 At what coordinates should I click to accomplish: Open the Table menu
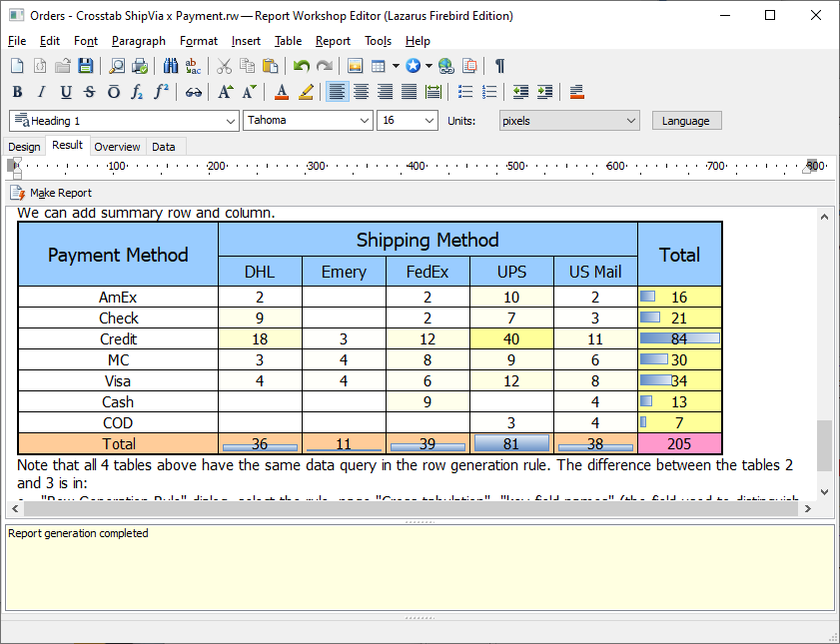(288, 41)
